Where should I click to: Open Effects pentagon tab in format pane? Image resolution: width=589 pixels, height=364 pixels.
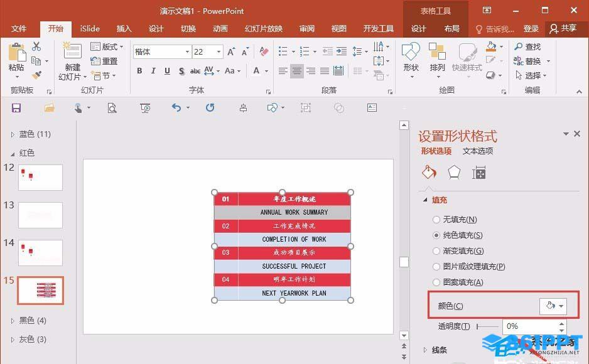click(454, 172)
